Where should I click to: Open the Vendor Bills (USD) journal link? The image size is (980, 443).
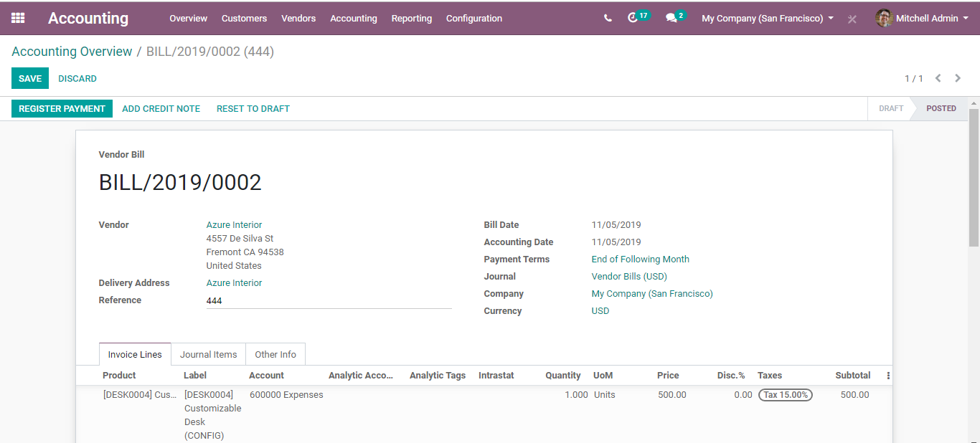pyautogui.click(x=629, y=277)
